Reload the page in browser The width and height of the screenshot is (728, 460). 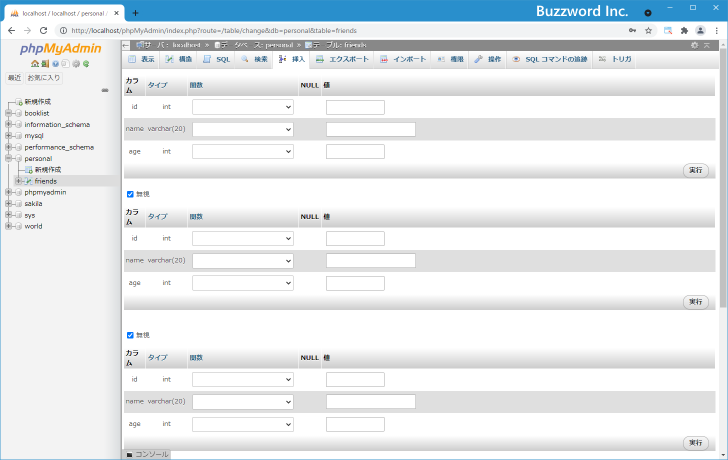(43, 30)
